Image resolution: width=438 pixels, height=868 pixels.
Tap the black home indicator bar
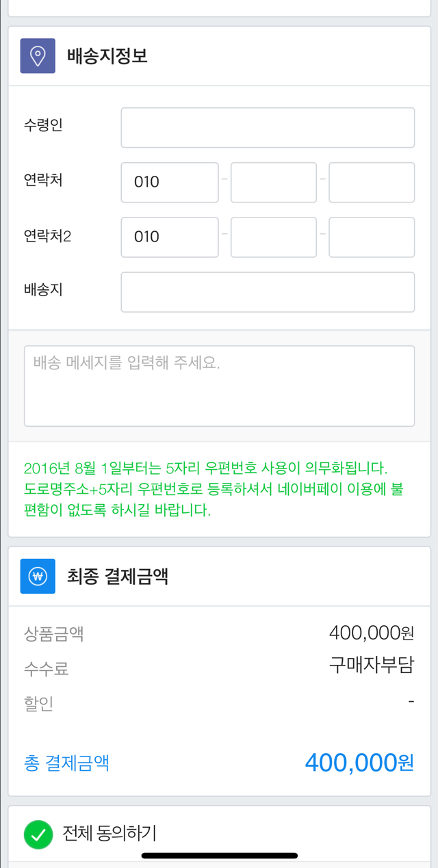219,856
